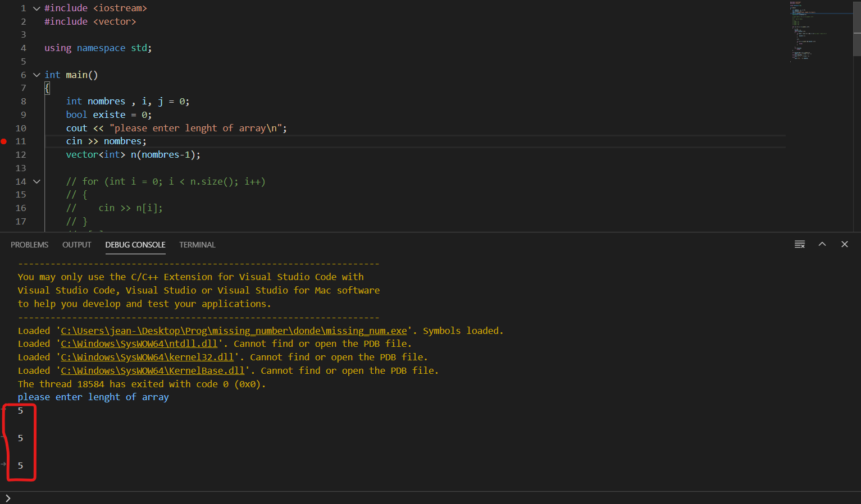Focus the debug console input prompt
Screen dimensions: 861x504
click(393, 498)
